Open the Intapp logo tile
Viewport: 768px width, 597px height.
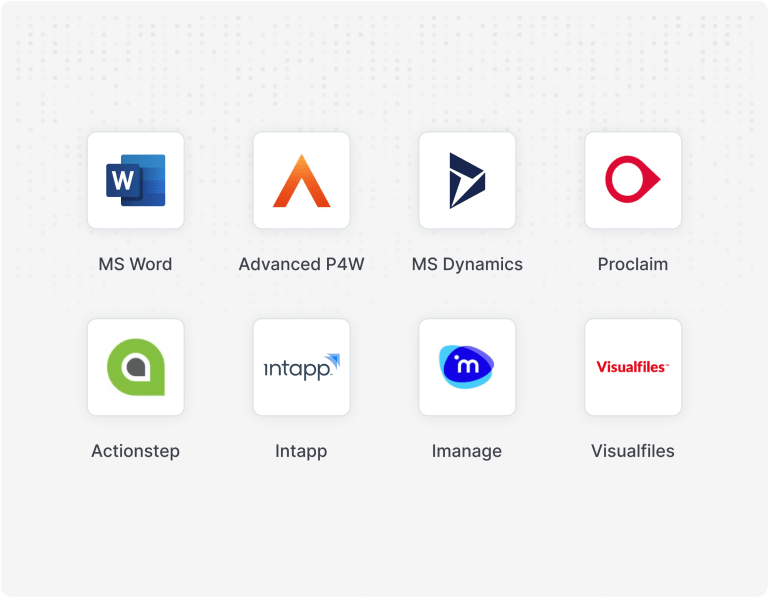point(301,367)
